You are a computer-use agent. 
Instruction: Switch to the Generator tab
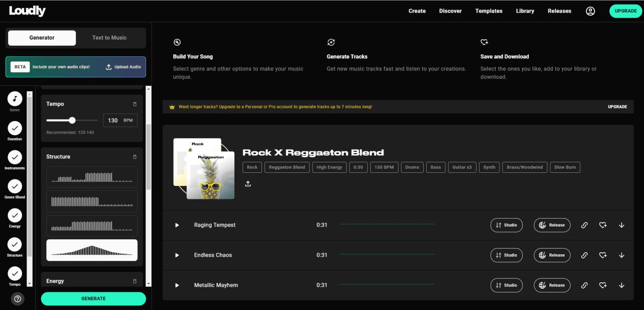pyautogui.click(x=42, y=38)
